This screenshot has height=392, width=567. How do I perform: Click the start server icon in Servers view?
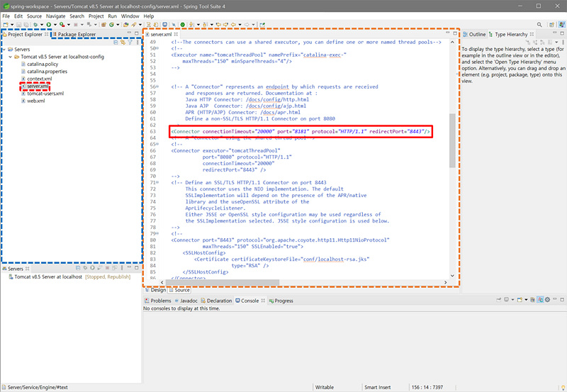click(92, 268)
